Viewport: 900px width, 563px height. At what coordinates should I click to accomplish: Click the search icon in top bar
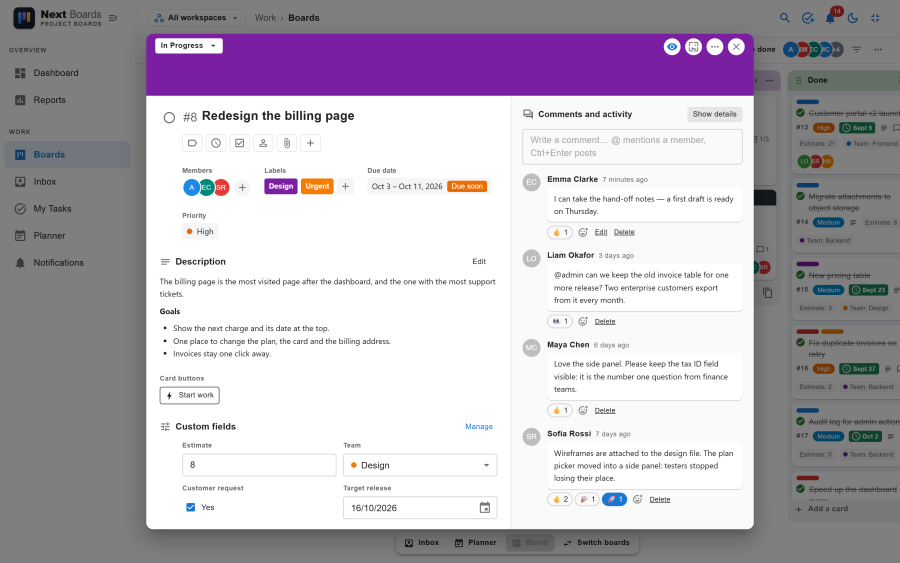point(785,18)
